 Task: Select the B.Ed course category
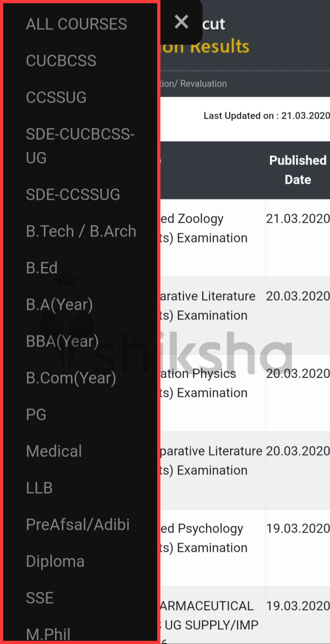coord(41,268)
